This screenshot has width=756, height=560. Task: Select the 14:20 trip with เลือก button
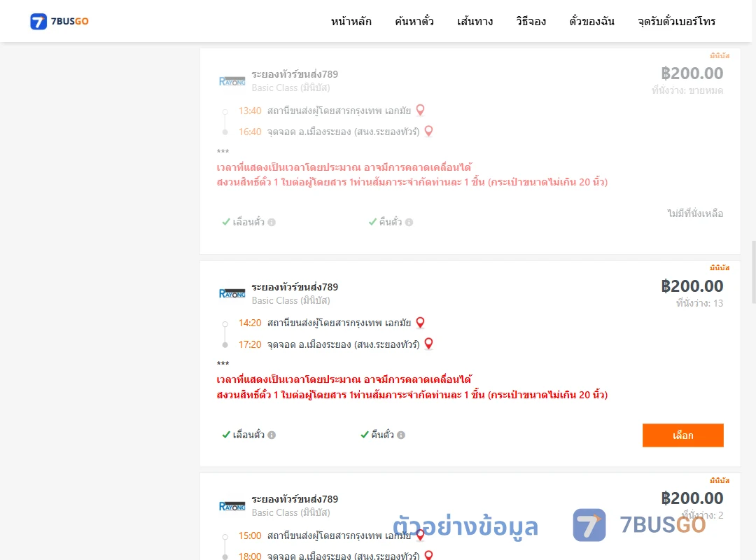pos(682,435)
